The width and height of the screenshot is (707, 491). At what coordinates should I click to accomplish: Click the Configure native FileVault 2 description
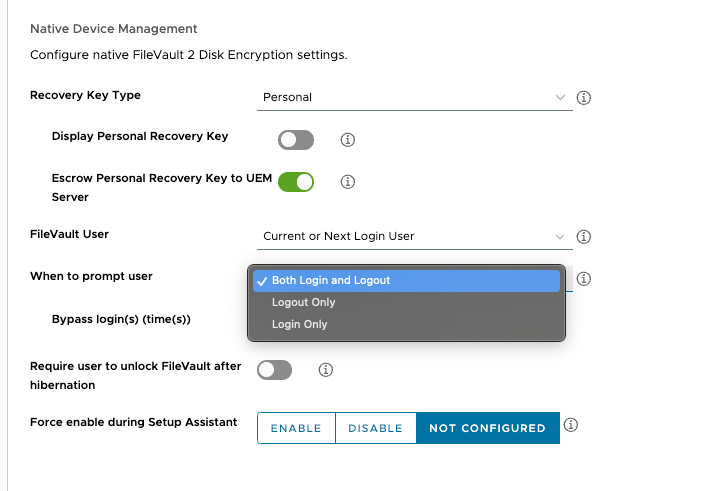pyautogui.click(x=188, y=55)
